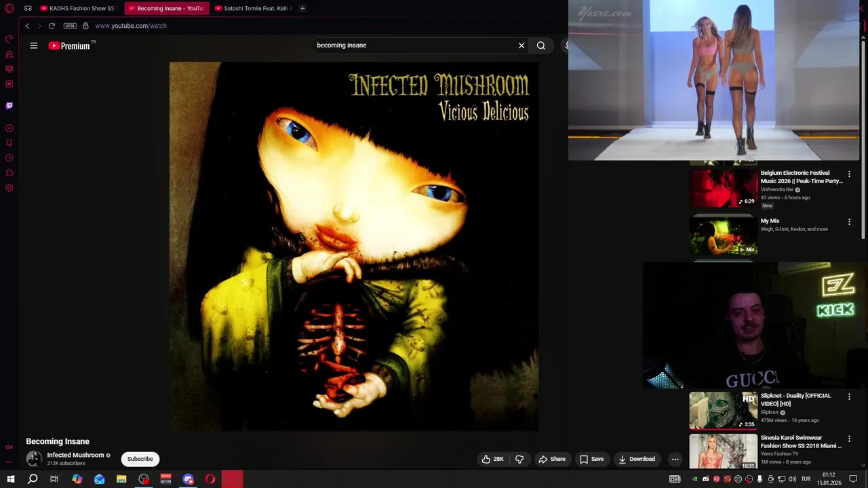
Task: Open Infected Mushroom channel name link
Action: coord(75,455)
